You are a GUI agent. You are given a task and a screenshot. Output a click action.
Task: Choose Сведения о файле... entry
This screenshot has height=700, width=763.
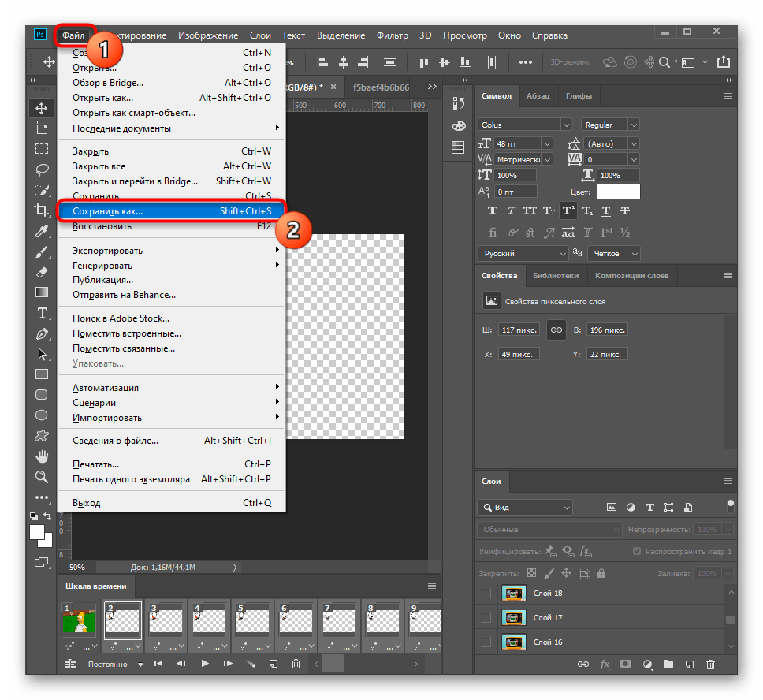click(x=171, y=441)
